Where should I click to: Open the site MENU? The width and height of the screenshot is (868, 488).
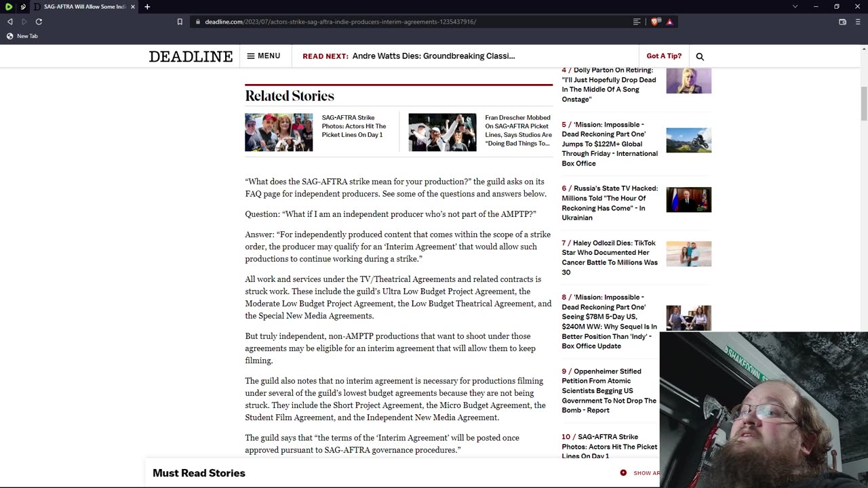tap(264, 56)
